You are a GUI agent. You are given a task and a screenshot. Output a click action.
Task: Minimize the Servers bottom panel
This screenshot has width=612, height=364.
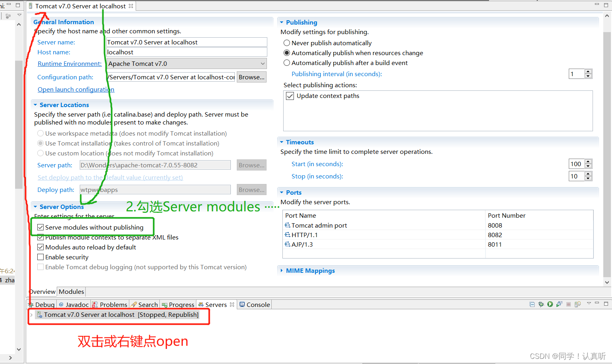pos(597,303)
